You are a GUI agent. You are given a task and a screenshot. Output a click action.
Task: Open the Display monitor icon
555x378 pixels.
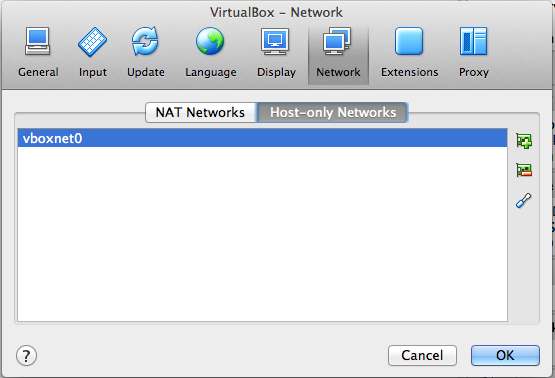pos(275,41)
